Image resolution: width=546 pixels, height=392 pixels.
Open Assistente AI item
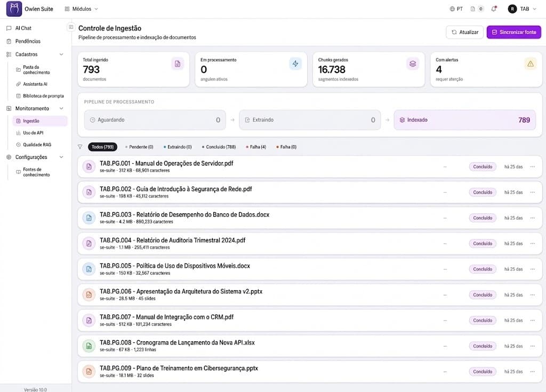tap(35, 84)
